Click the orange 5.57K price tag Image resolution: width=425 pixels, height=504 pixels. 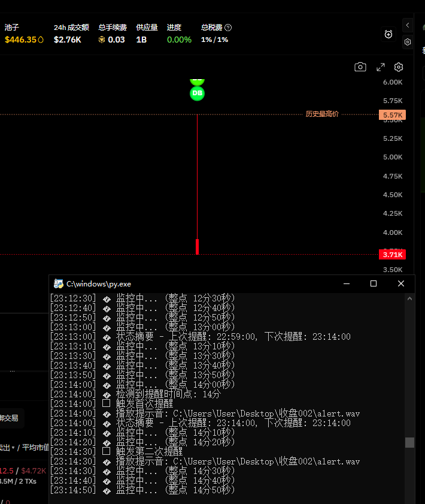[x=392, y=114]
